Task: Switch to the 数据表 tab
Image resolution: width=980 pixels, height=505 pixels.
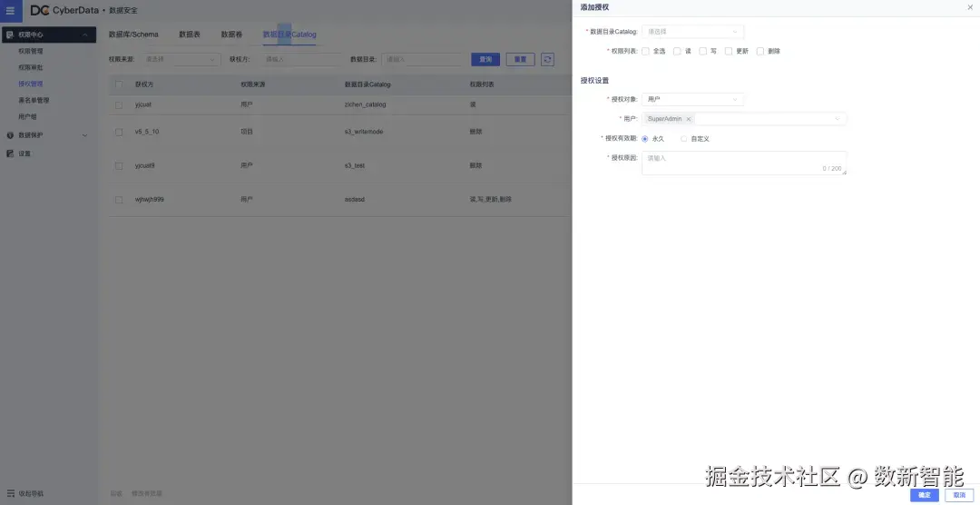Action: 190,35
